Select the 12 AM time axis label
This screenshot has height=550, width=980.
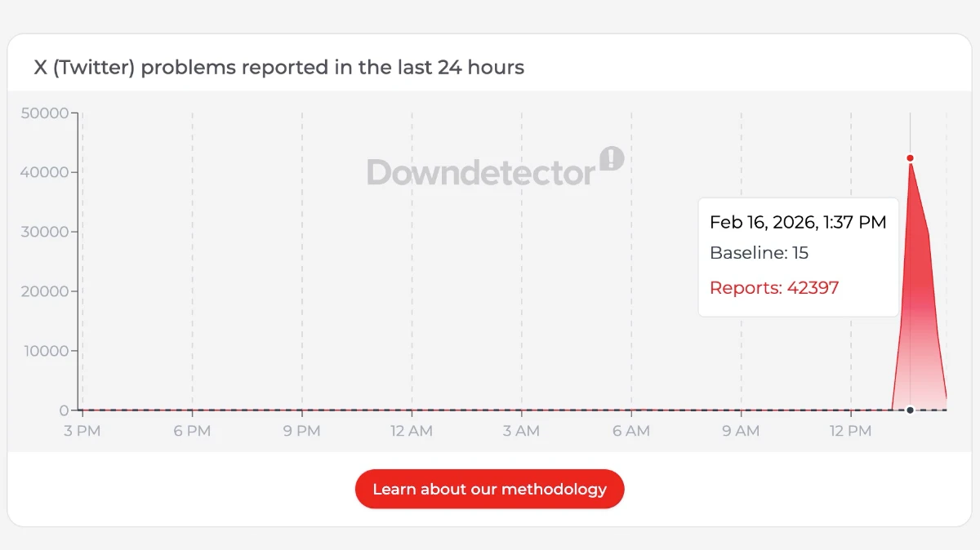click(412, 431)
